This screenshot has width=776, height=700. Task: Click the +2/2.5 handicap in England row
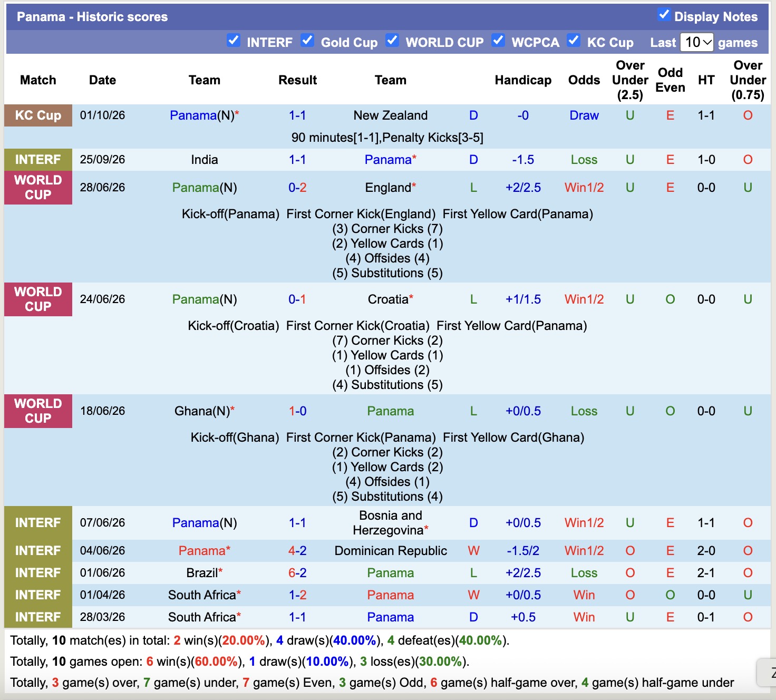pos(523,188)
